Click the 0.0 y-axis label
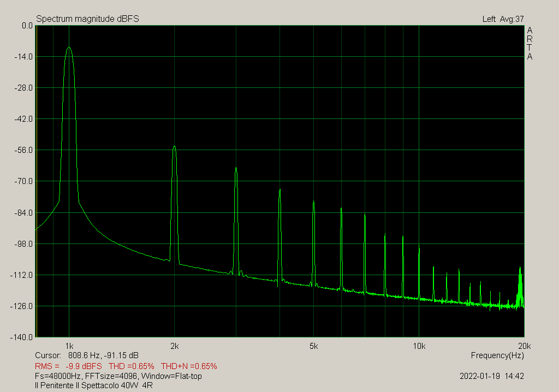This screenshot has height=392, width=559. [x=27, y=26]
